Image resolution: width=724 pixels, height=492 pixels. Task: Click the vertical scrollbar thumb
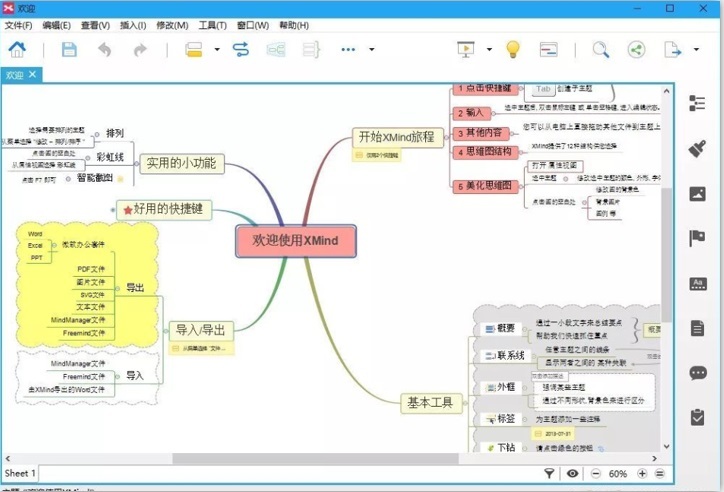[666, 254]
